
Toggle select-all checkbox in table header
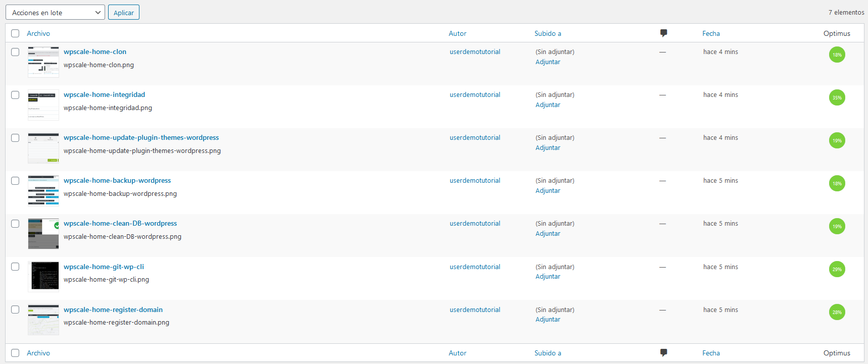click(15, 33)
